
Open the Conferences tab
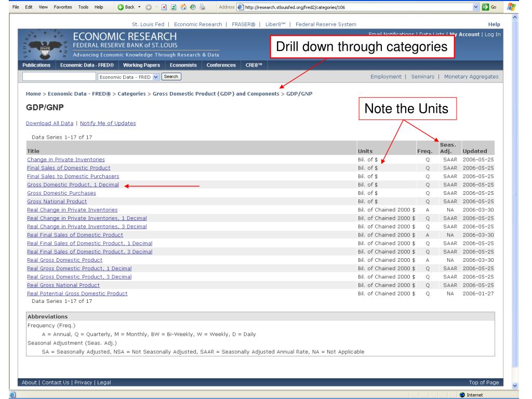[221, 65]
